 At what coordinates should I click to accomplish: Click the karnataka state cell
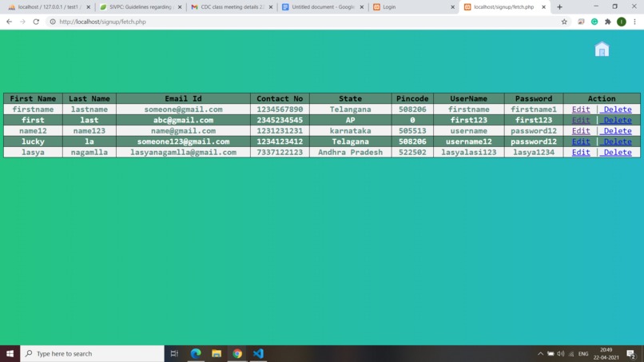[350, 131]
